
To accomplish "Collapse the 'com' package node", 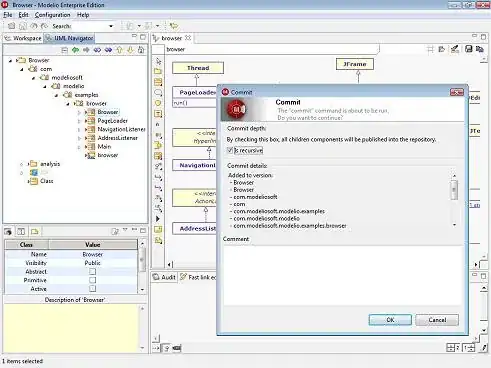I will point(22,69).
